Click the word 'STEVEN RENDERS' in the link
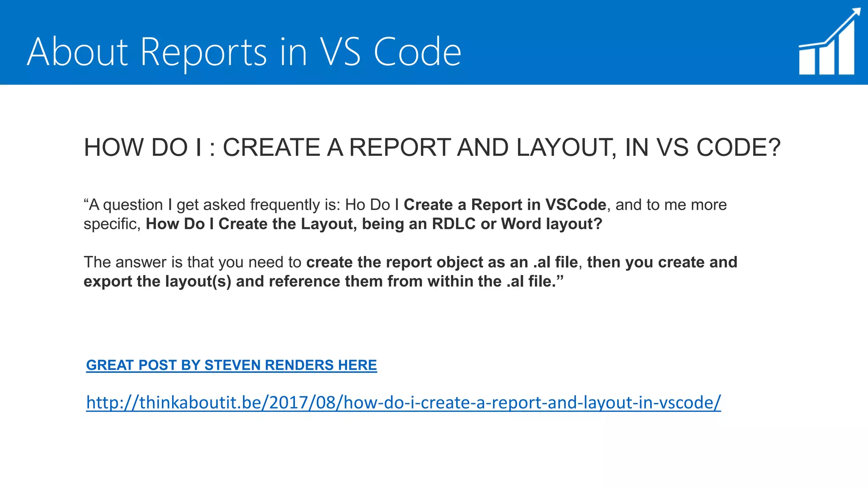 tap(269, 365)
